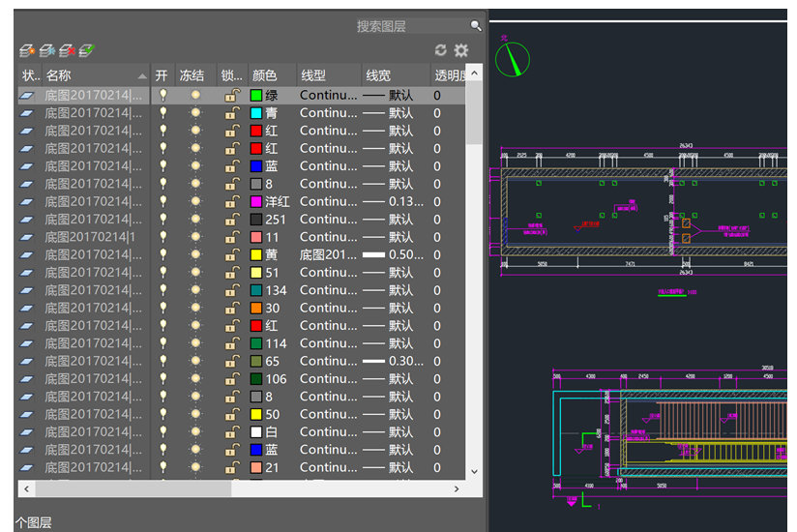
Task: Click the 冻结 column header
Action: pos(192,75)
